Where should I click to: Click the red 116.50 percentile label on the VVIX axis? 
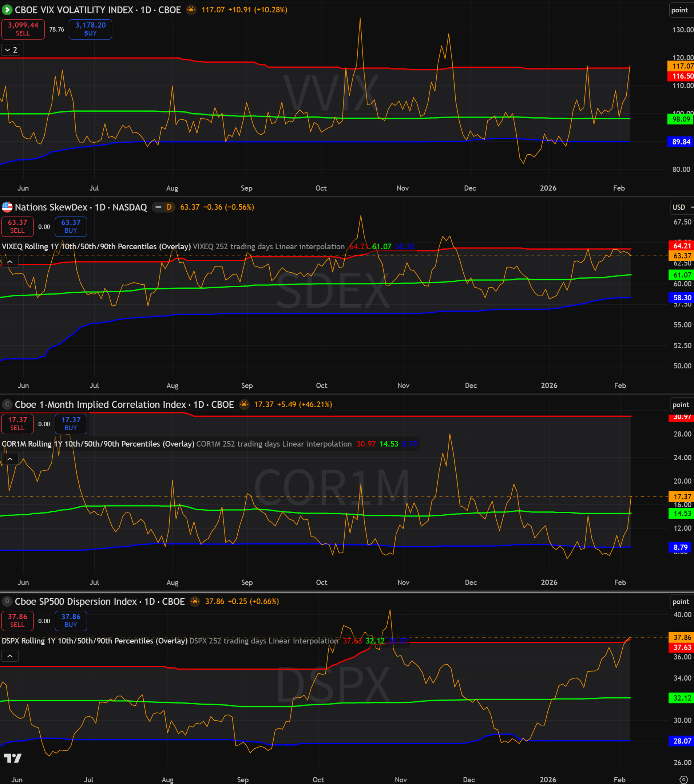[681, 76]
